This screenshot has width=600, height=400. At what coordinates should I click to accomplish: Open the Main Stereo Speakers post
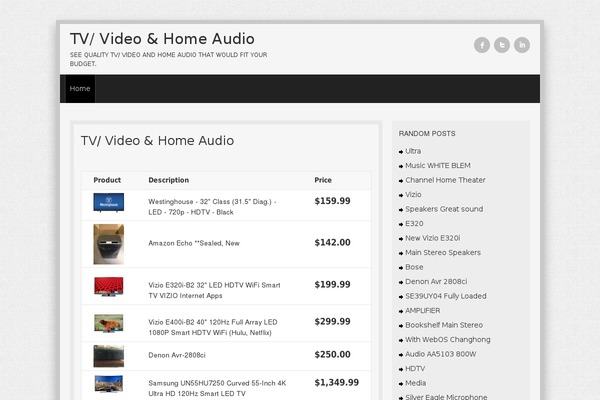point(443,253)
